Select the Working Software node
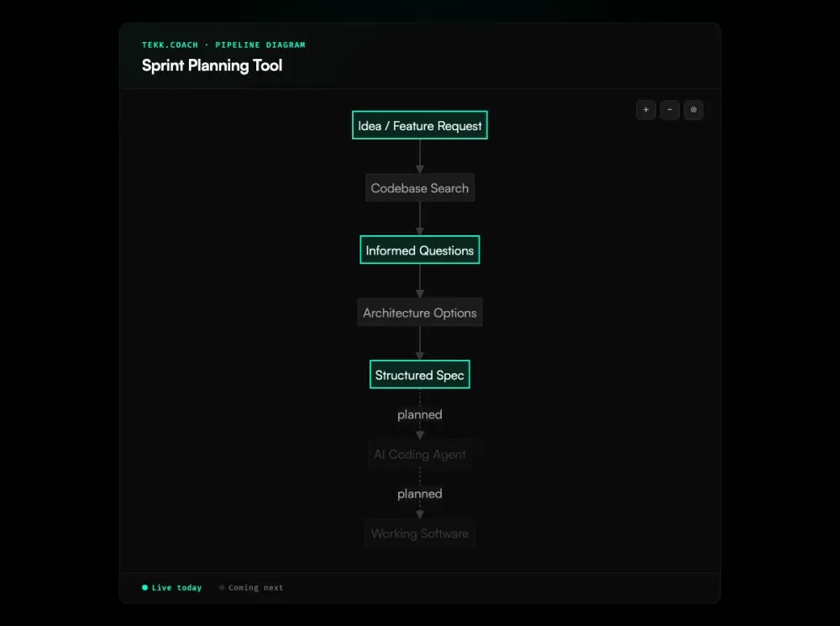 (419, 533)
